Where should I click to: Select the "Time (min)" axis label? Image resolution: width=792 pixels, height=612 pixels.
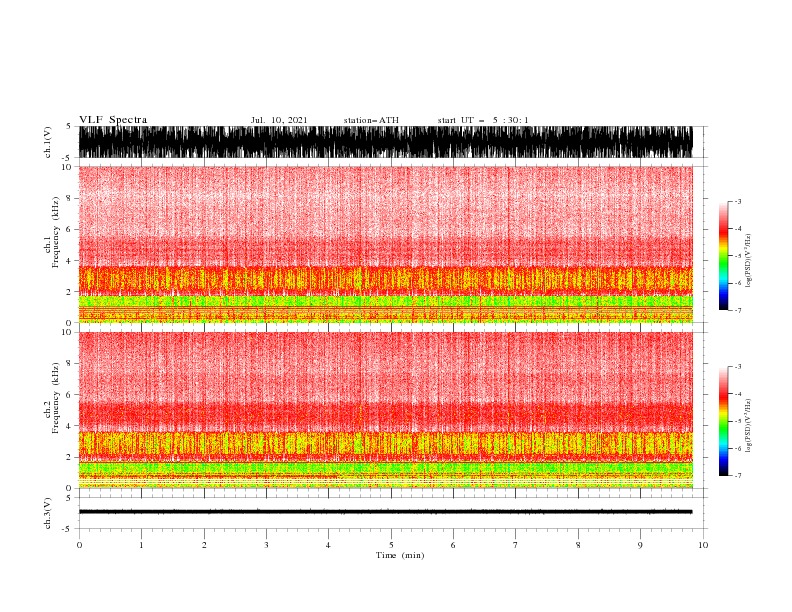[x=400, y=555]
